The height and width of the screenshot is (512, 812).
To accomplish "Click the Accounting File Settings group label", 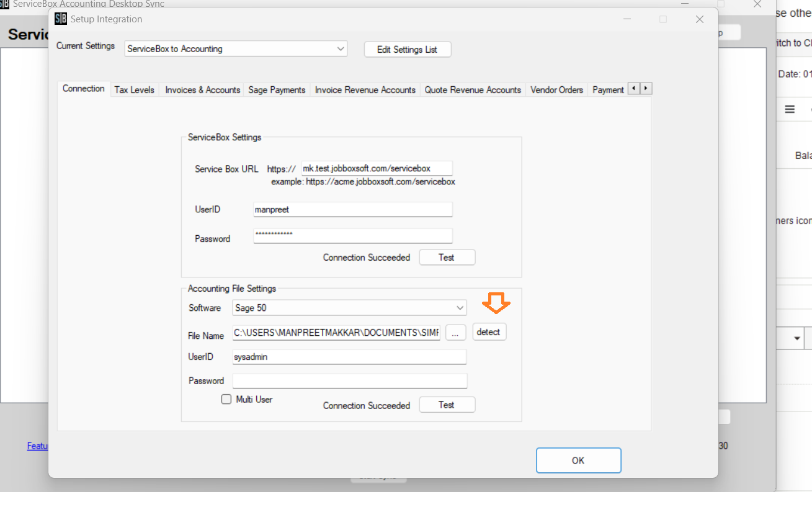I will pos(232,289).
